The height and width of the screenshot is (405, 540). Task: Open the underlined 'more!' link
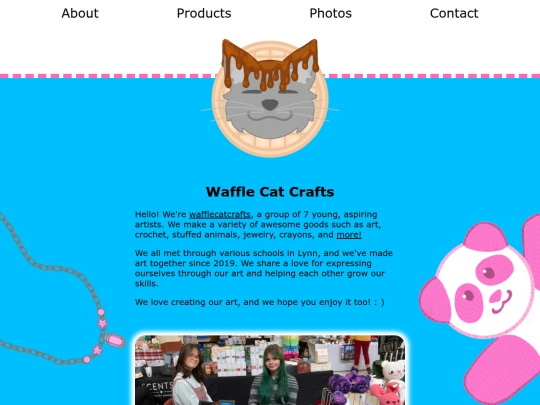click(349, 235)
